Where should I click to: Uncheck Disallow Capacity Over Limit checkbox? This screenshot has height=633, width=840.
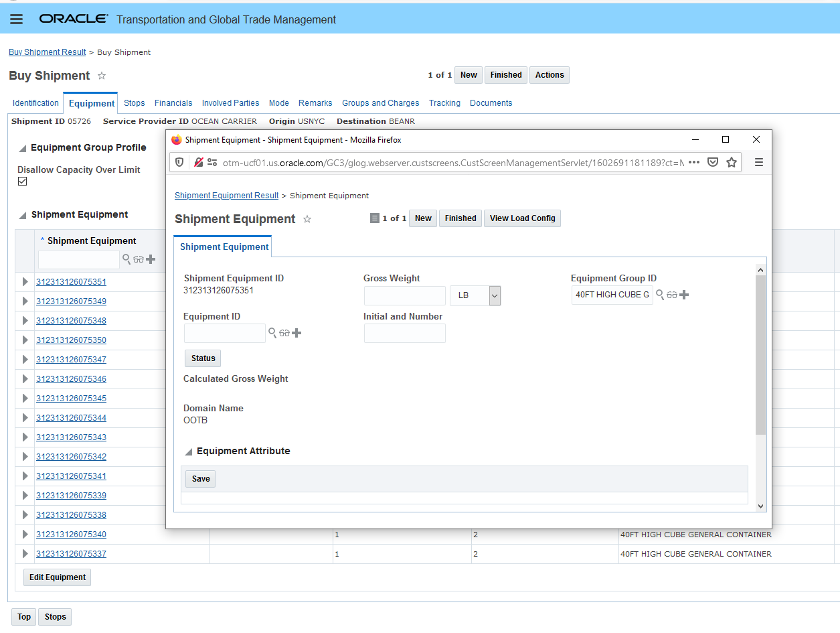click(x=22, y=182)
